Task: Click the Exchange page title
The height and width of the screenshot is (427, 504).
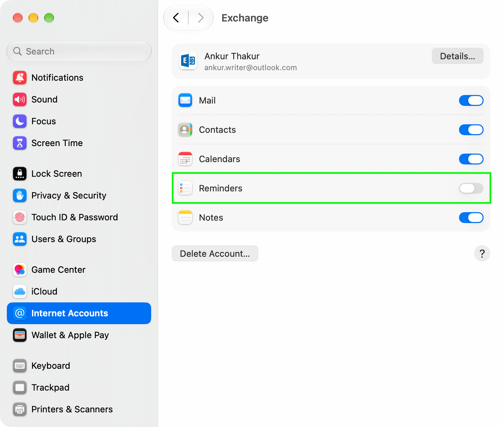Action: point(245,18)
